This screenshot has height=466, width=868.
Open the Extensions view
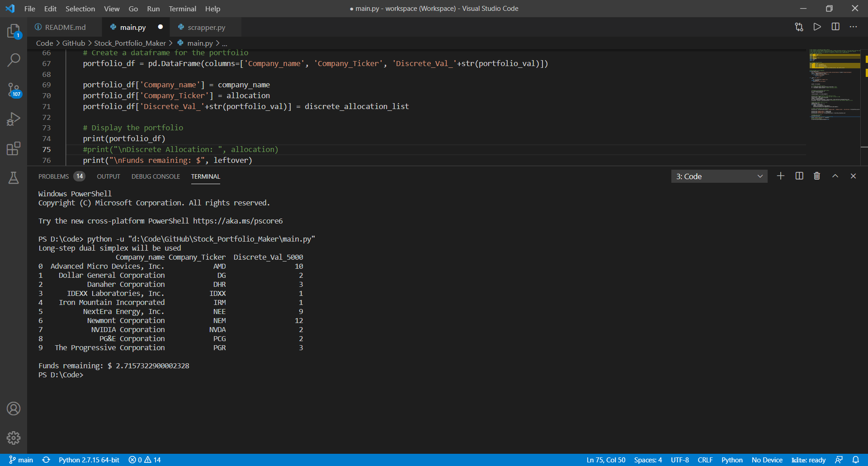(14, 148)
